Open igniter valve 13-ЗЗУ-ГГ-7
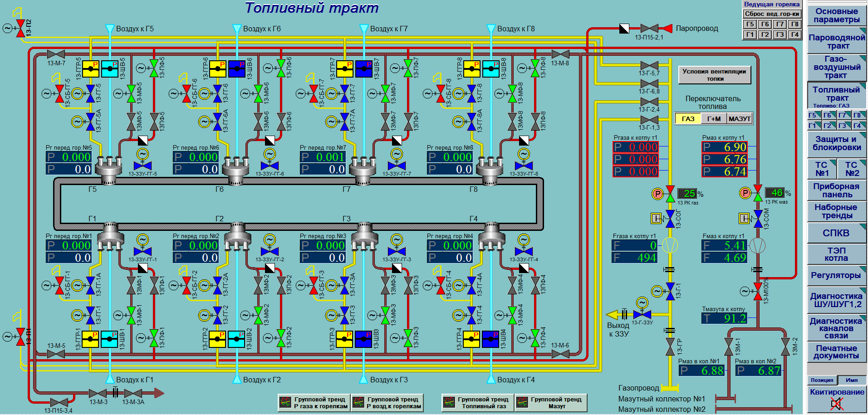 397,166
